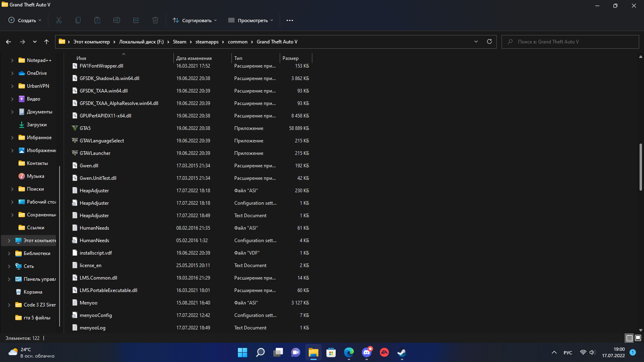Show hidden tray icons chevron
Viewport: 644px width, 362px height.
[x=554, y=353]
